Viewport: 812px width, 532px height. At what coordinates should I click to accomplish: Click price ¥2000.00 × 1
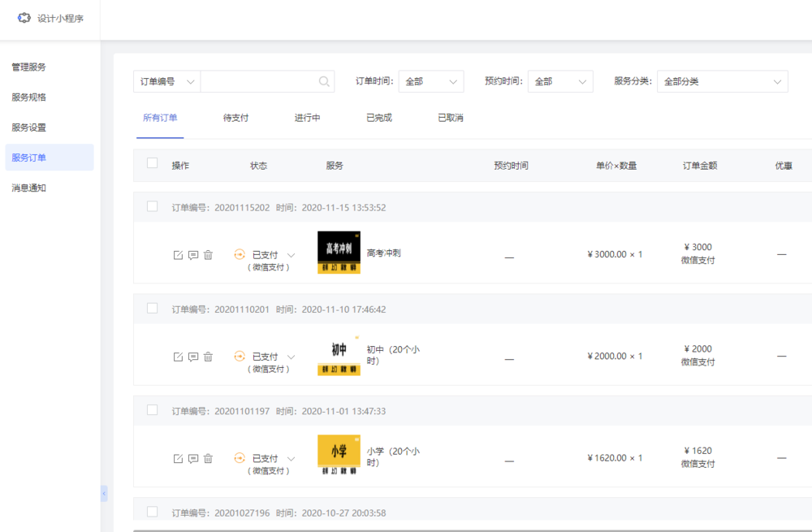tap(615, 356)
